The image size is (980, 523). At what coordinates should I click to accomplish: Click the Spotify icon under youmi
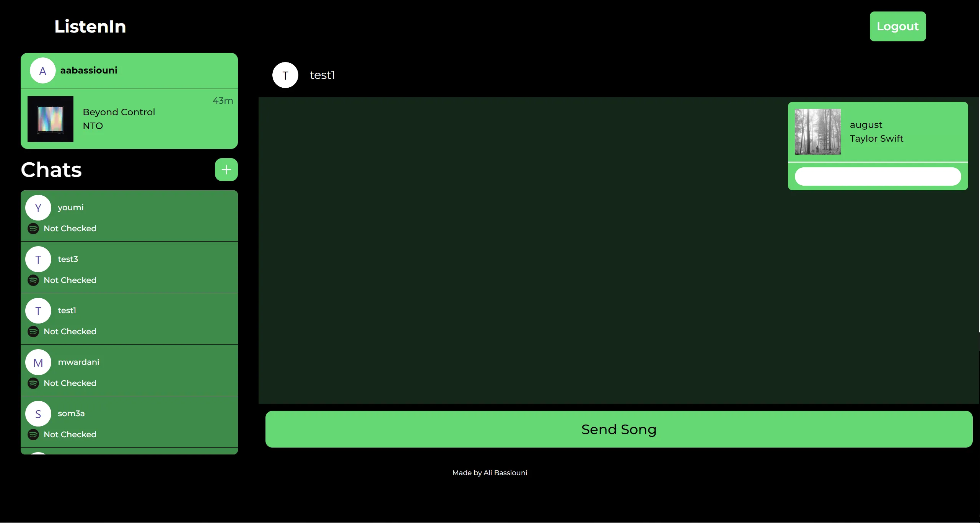[33, 229]
